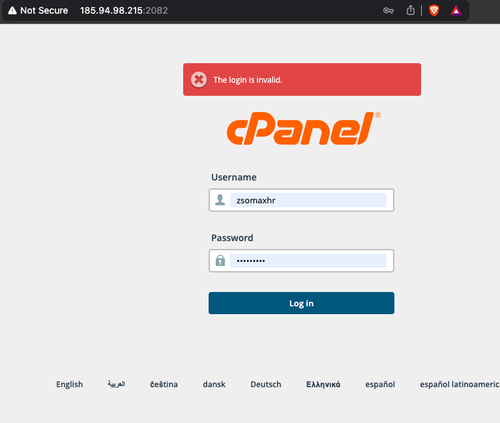
Task: Click the share page icon
Action: coord(411,10)
